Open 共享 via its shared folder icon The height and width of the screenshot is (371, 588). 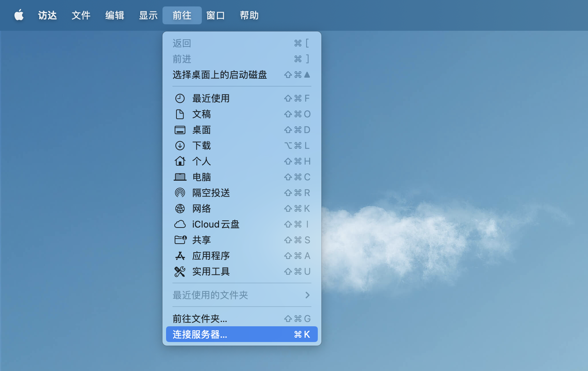coord(180,240)
